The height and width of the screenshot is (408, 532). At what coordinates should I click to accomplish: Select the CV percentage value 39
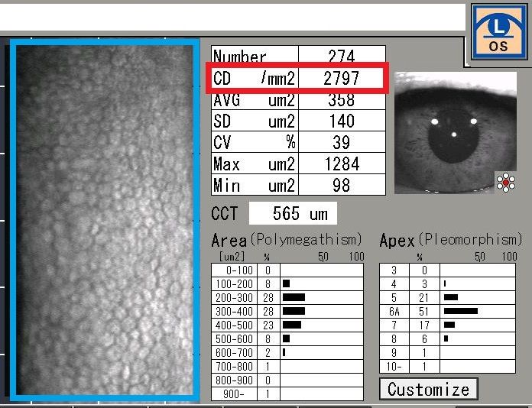click(x=342, y=142)
